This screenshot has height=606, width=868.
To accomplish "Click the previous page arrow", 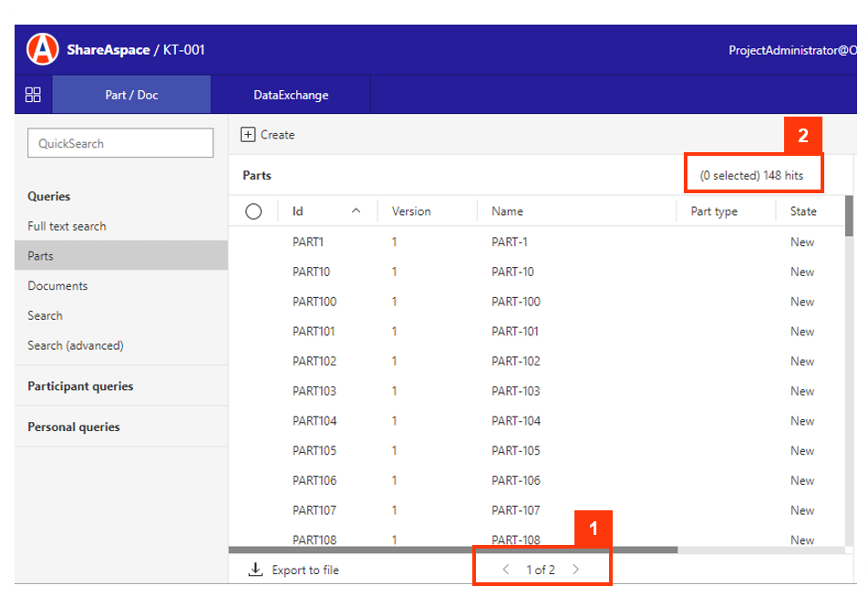I will (508, 569).
